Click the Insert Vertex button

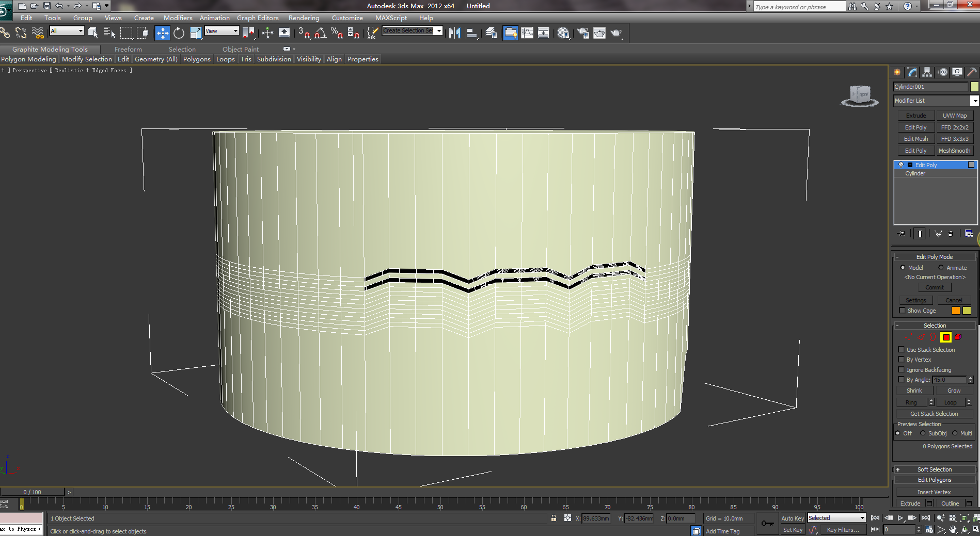tap(934, 492)
